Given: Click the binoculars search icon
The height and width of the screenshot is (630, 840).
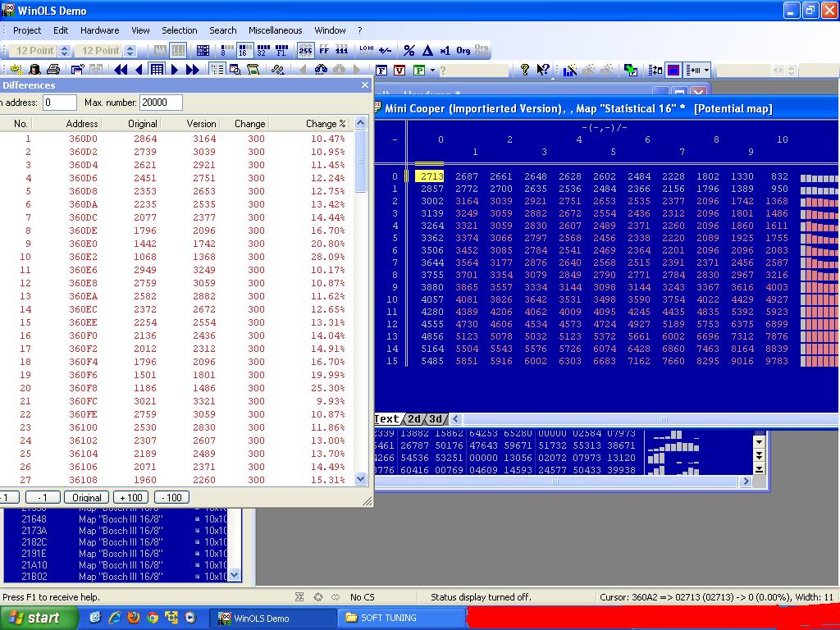Looking at the screenshot, I should click(x=321, y=70).
